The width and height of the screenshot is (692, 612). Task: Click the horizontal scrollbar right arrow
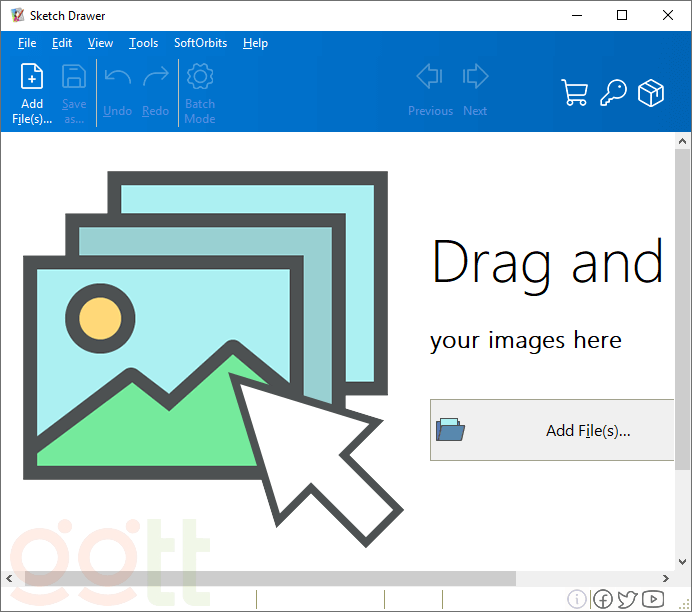[x=667, y=579]
